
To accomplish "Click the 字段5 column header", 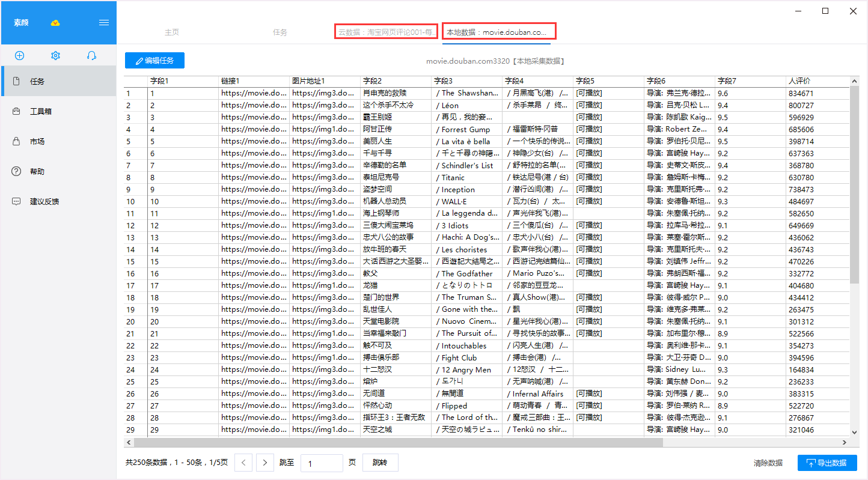I will click(x=609, y=81).
